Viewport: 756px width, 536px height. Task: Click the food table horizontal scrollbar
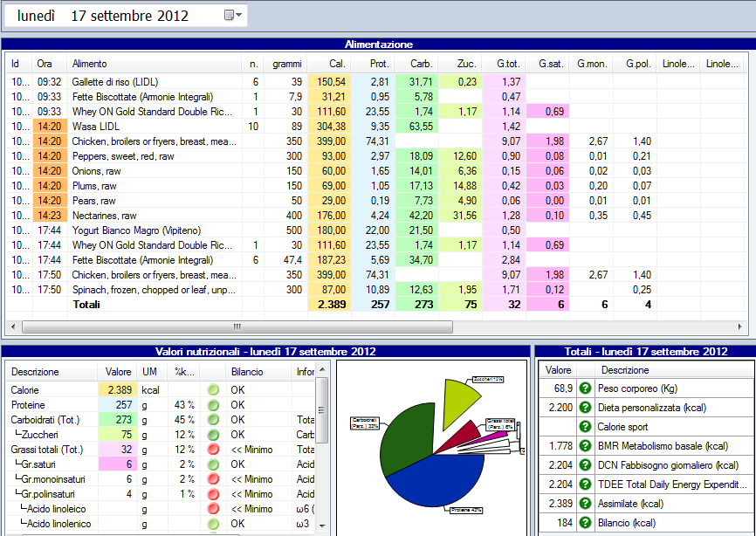(236, 327)
